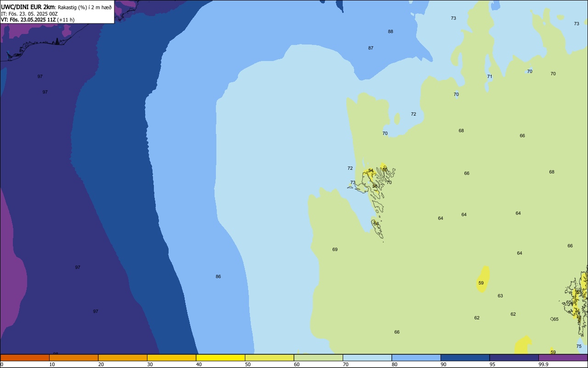This screenshot has height=368, width=588.
Task: Click the '40' tick label on the legend
Action: (199, 364)
